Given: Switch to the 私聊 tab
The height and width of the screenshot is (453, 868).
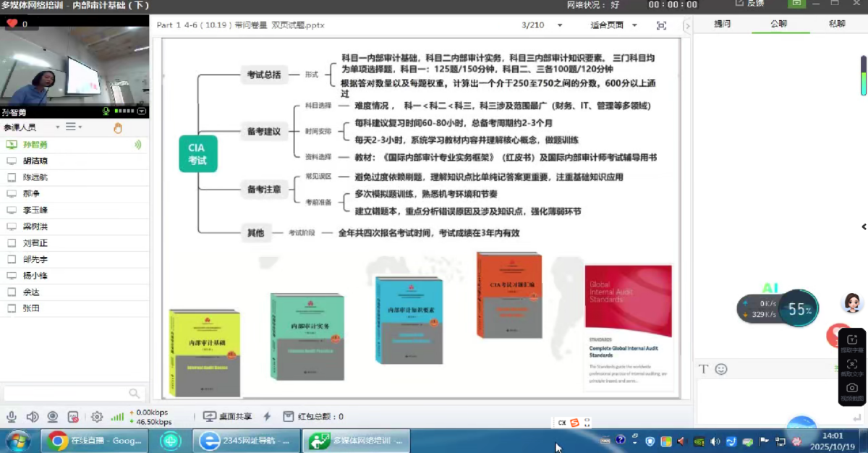Looking at the screenshot, I should (837, 24).
